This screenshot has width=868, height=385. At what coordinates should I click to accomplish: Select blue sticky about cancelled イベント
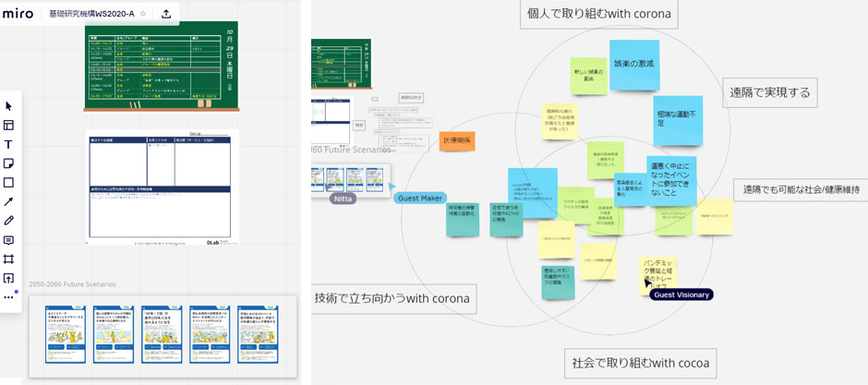[x=671, y=181]
